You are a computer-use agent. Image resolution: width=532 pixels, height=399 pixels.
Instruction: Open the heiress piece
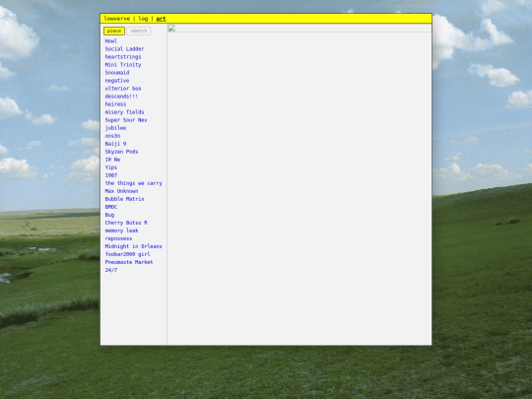(115, 104)
